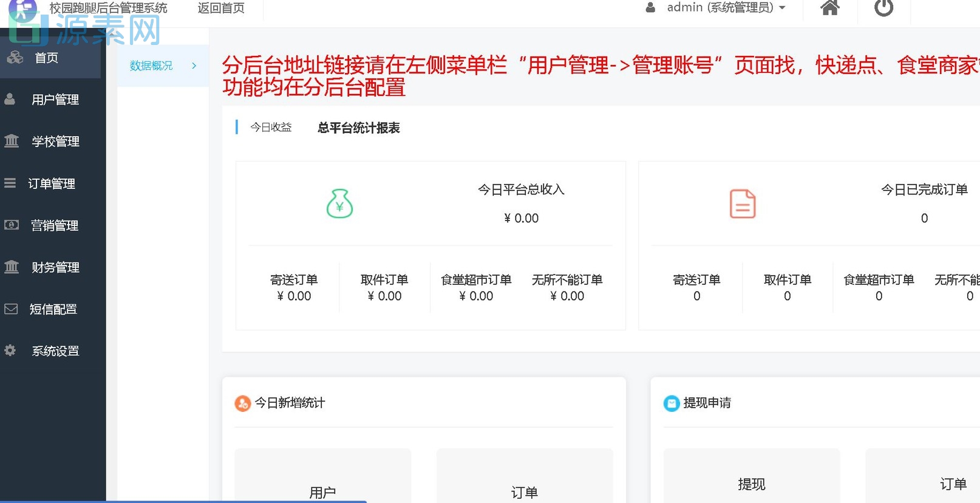Click the red notice about 分后台地址
Image resolution: width=980 pixels, height=503 pixels.
(601, 76)
